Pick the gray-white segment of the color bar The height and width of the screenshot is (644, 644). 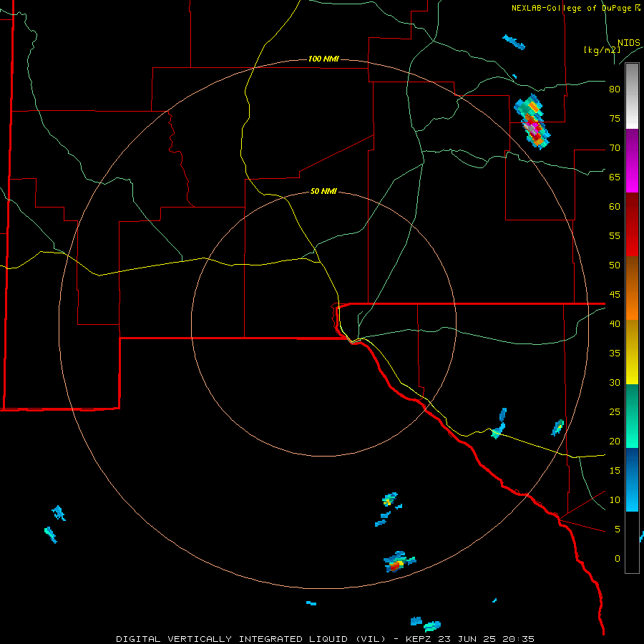pyautogui.click(x=632, y=96)
